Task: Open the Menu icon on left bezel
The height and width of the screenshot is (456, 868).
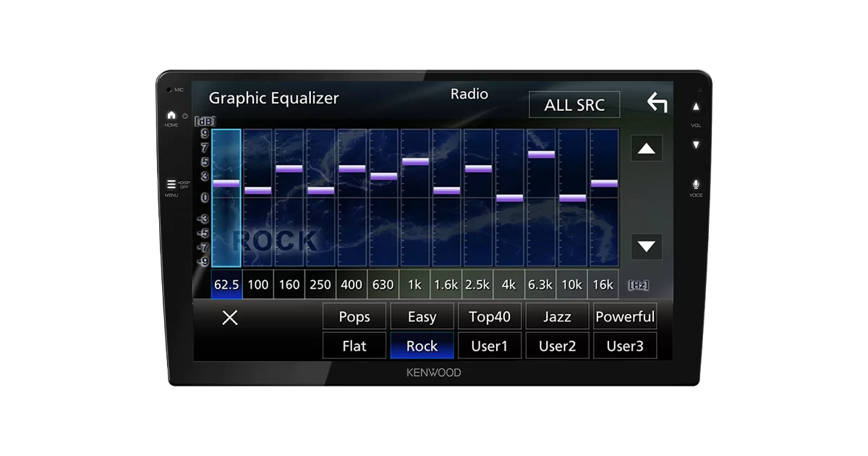Action: pos(171,185)
